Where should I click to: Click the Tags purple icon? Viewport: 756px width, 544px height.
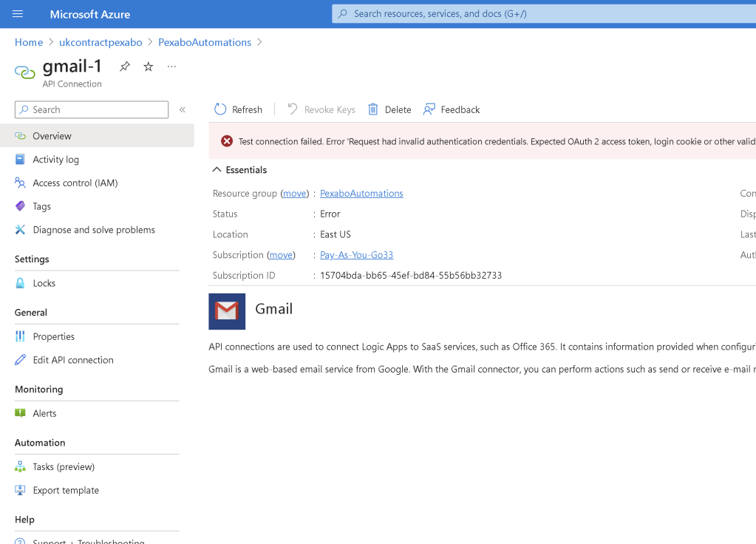point(20,206)
